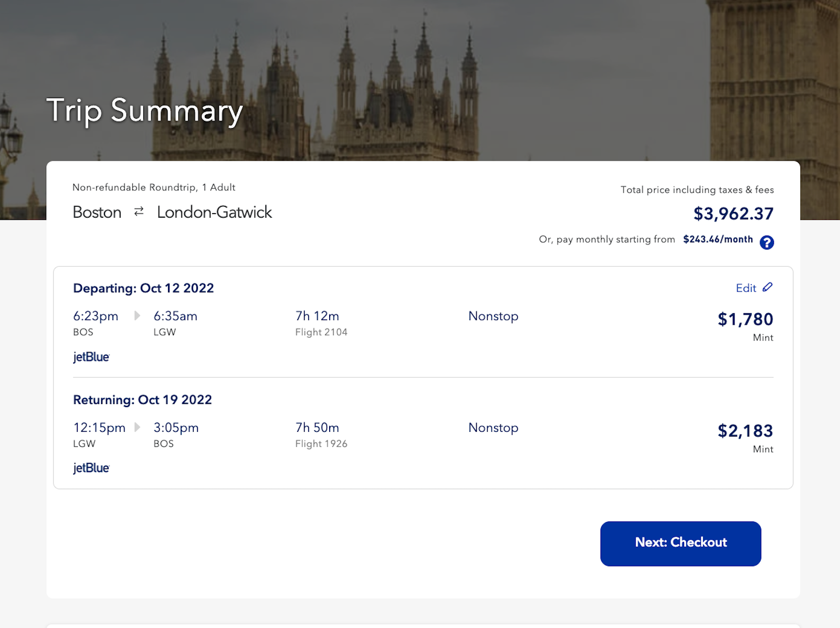Viewport: 840px width, 628px height.
Task: Click the $243.46/month payment option
Action: coord(718,239)
